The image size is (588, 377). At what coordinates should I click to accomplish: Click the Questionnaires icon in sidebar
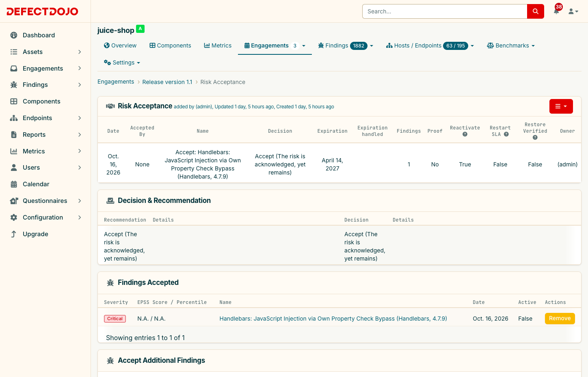[14, 201]
